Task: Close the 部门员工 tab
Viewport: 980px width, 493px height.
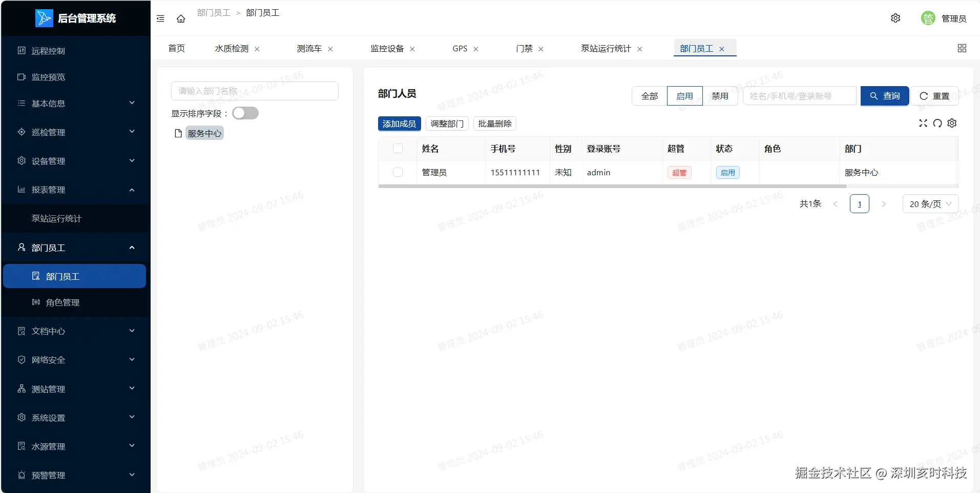Action: (x=722, y=49)
